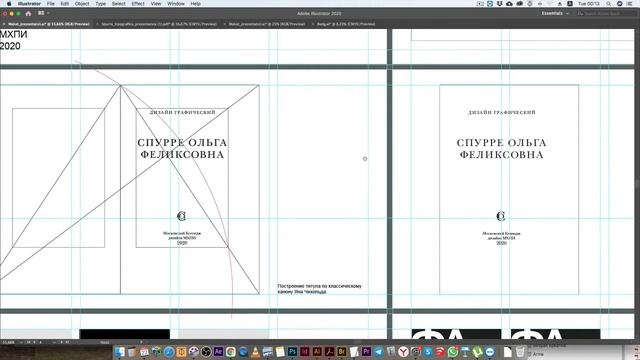Open Skype from the Dock
640x360 pixels.
pos(428,352)
